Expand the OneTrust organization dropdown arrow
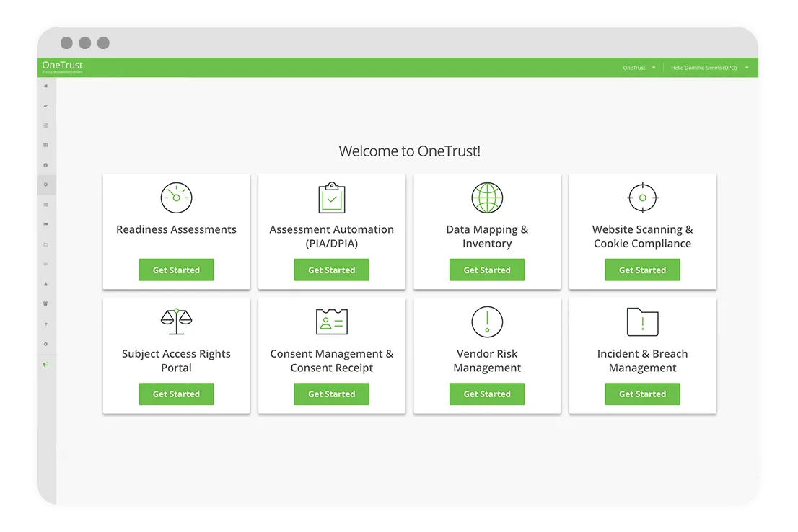 (x=654, y=68)
